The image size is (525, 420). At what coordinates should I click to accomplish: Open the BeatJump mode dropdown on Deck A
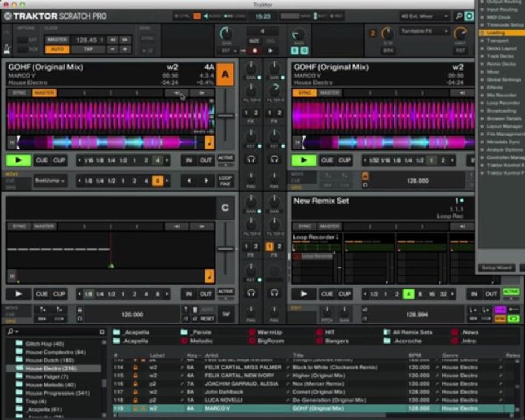tap(50, 180)
